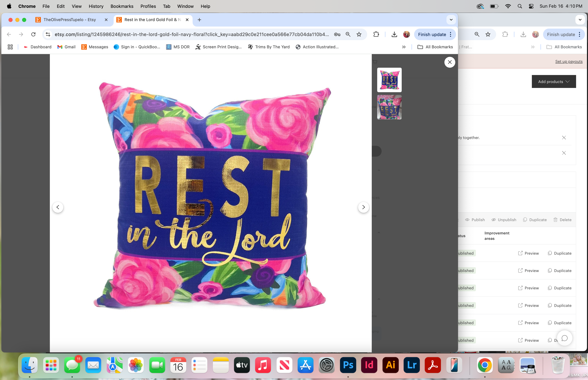Click the Finish update button

point(432,35)
